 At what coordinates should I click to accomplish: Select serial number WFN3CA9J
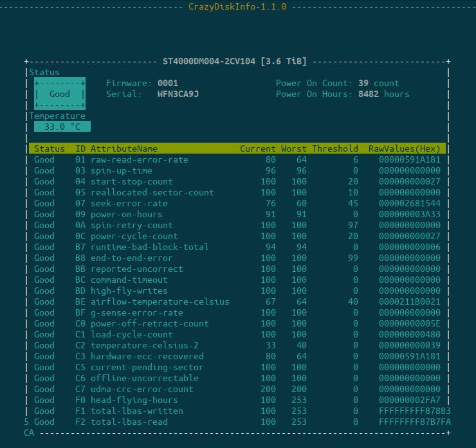pyautogui.click(x=178, y=94)
